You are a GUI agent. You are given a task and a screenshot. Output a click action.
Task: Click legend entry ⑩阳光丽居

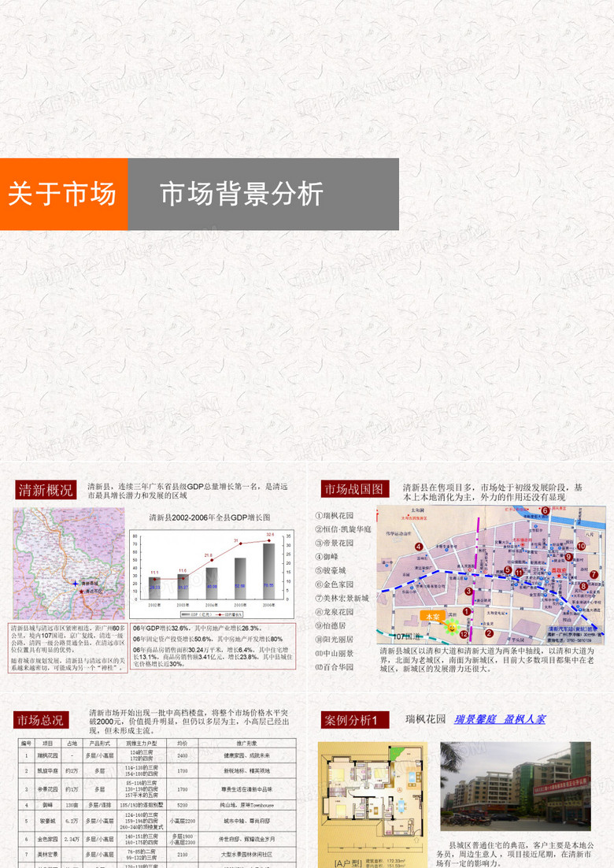coord(334,640)
